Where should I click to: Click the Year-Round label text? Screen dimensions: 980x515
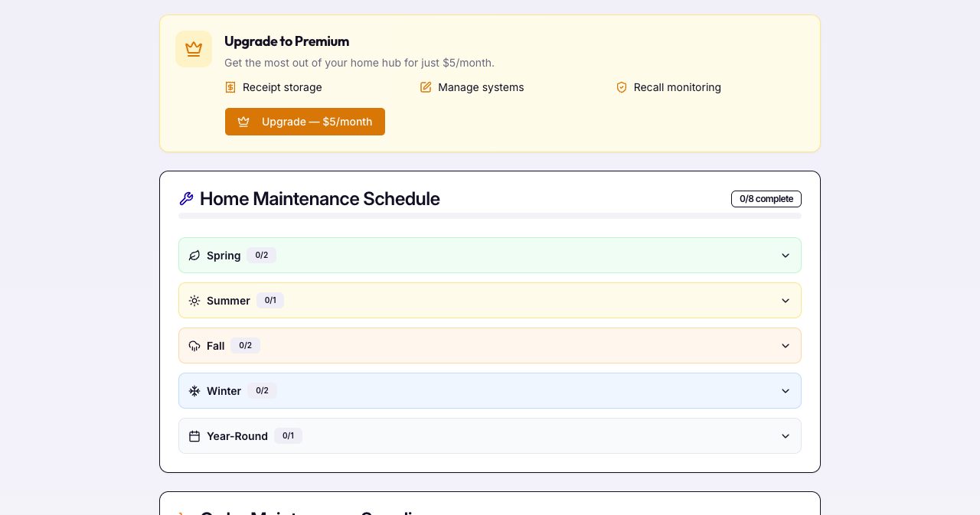tap(237, 436)
